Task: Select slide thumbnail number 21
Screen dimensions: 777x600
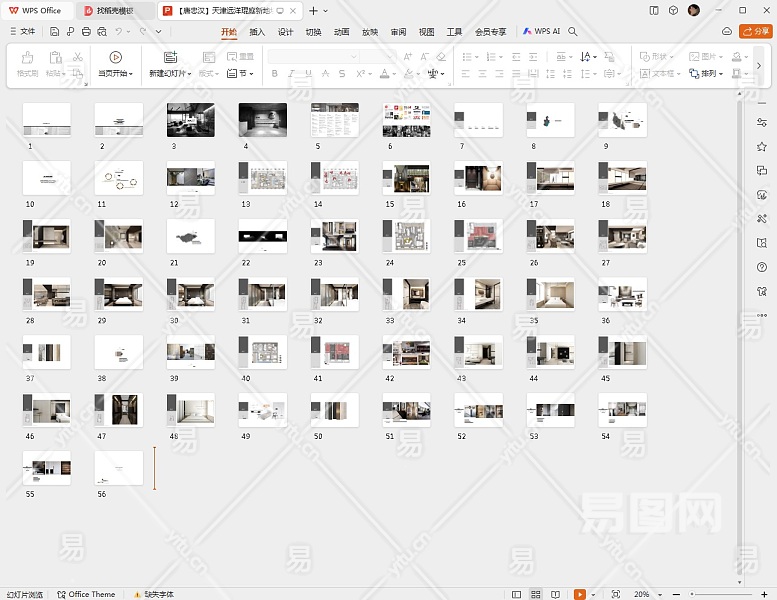Action: click(190, 236)
